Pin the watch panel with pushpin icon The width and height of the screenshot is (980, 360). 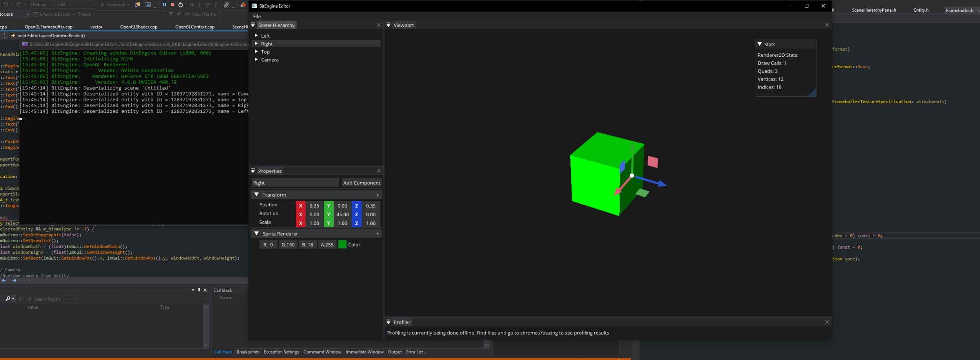[199, 290]
